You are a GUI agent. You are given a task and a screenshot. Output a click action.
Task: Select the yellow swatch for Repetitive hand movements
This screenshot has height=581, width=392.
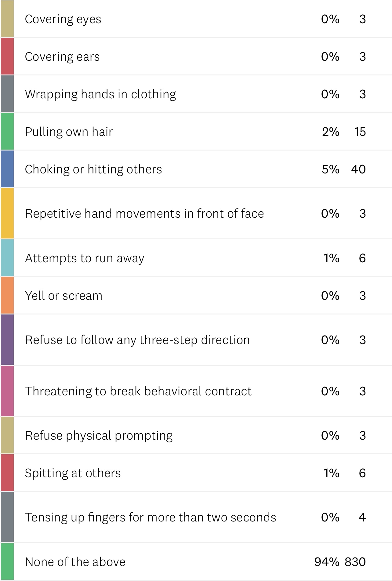click(x=7, y=213)
